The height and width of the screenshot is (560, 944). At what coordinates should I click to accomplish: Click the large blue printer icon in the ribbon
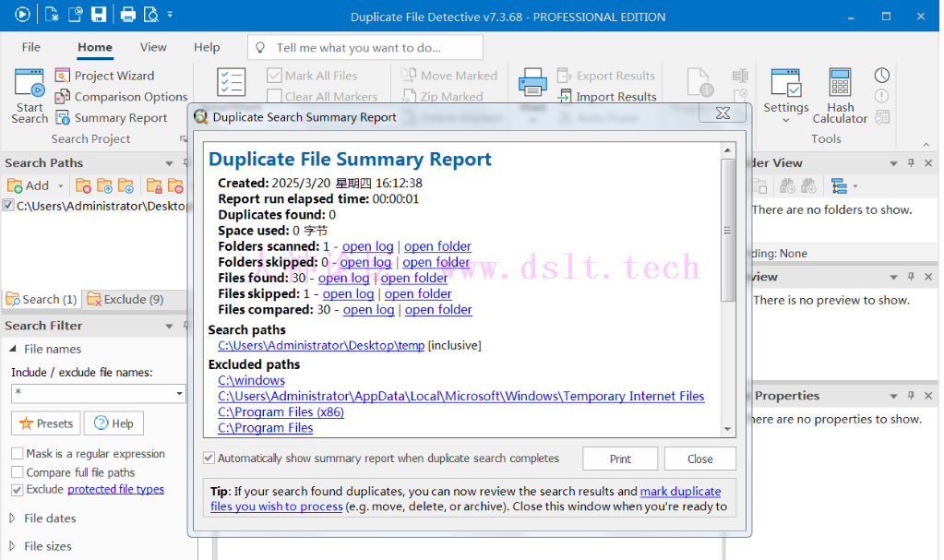pos(532,82)
